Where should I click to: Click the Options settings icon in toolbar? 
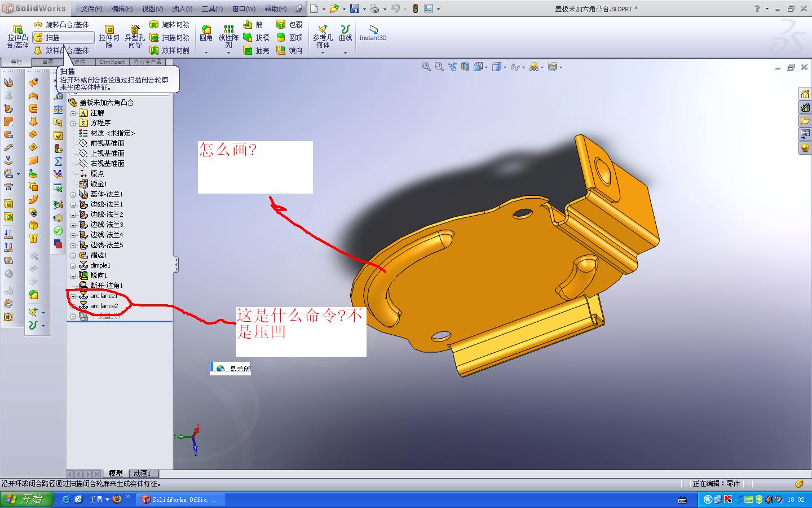pos(429,8)
